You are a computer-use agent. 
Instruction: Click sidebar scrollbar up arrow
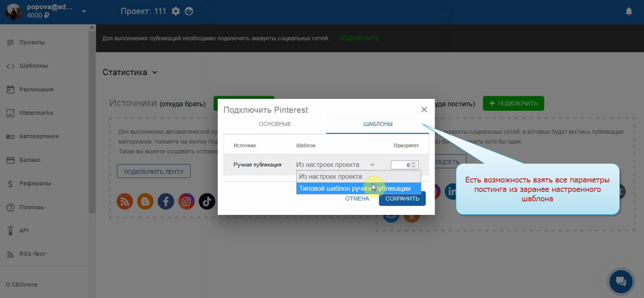point(92,28)
